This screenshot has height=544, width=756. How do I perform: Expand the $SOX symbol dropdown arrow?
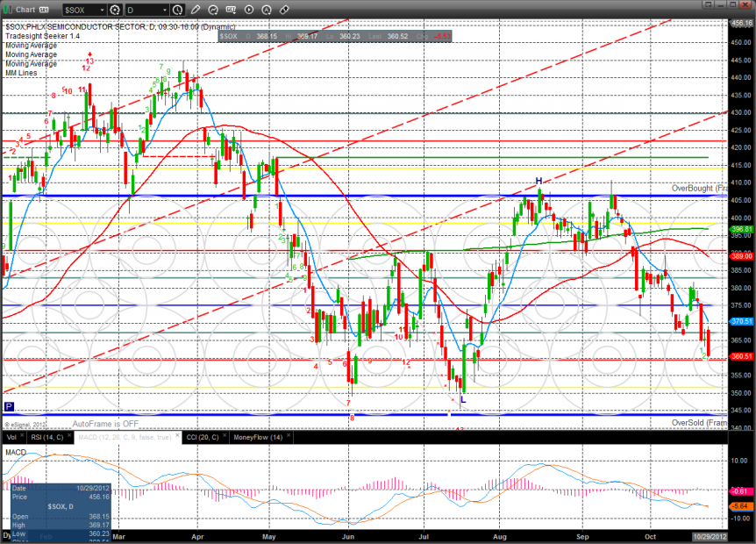tap(103, 10)
